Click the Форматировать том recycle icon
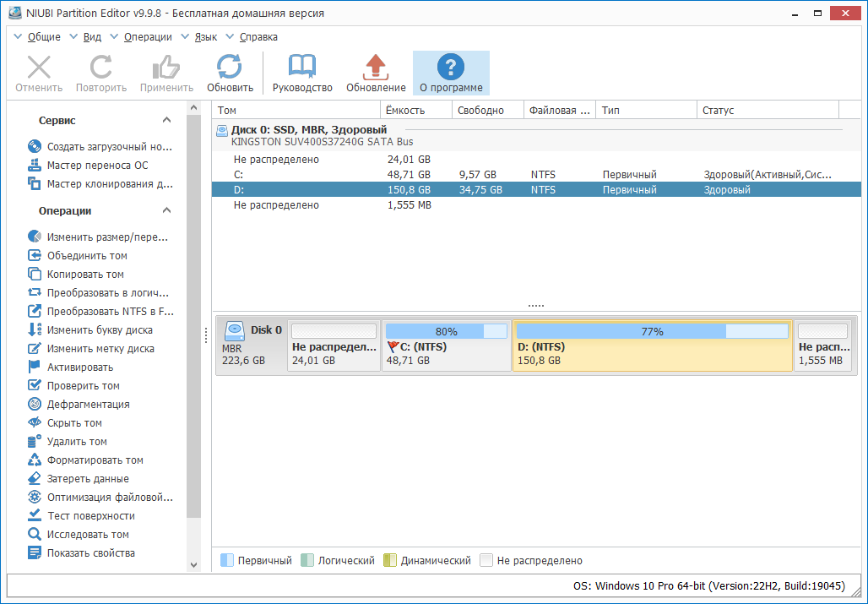The height and width of the screenshot is (604, 868). point(35,460)
